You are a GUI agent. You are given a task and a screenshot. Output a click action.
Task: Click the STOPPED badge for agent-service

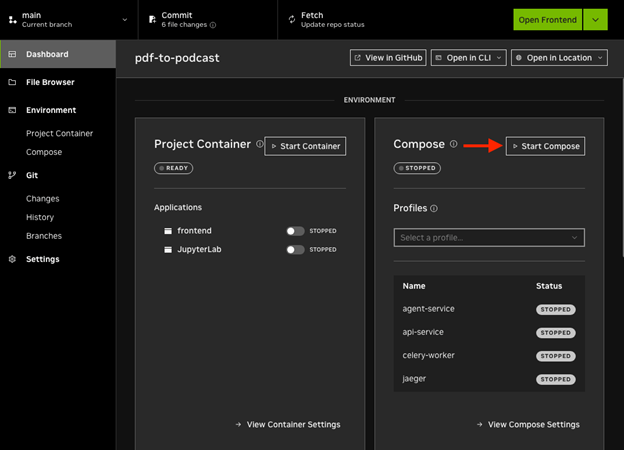[556, 310]
